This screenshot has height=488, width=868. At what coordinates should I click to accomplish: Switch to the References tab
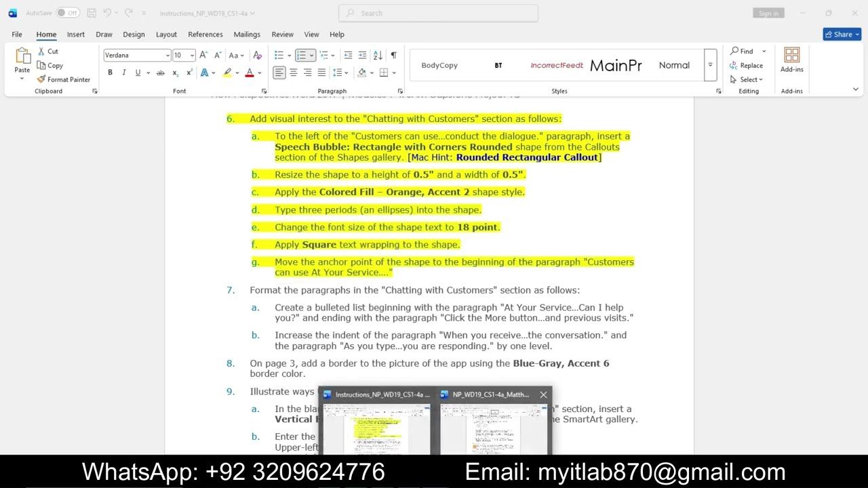pyautogui.click(x=205, y=34)
